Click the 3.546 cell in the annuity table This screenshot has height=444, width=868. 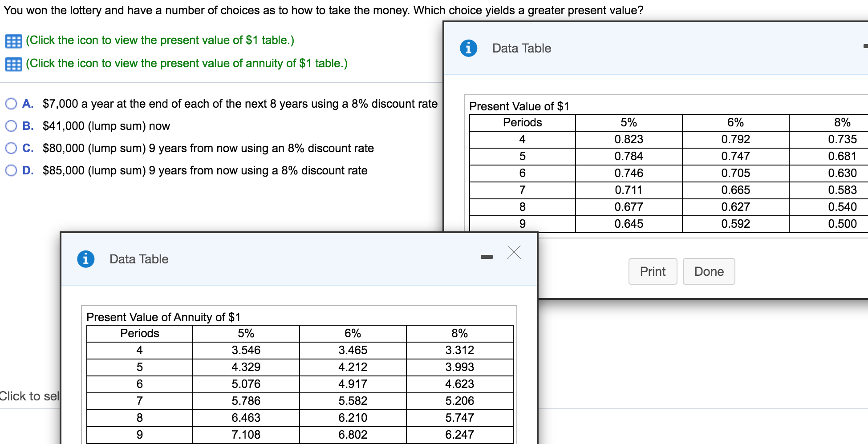(x=246, y=350)
